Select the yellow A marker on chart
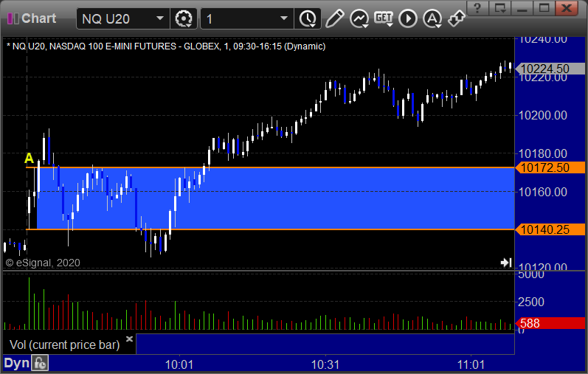This screenshot has width=588, height=374. 29,159
